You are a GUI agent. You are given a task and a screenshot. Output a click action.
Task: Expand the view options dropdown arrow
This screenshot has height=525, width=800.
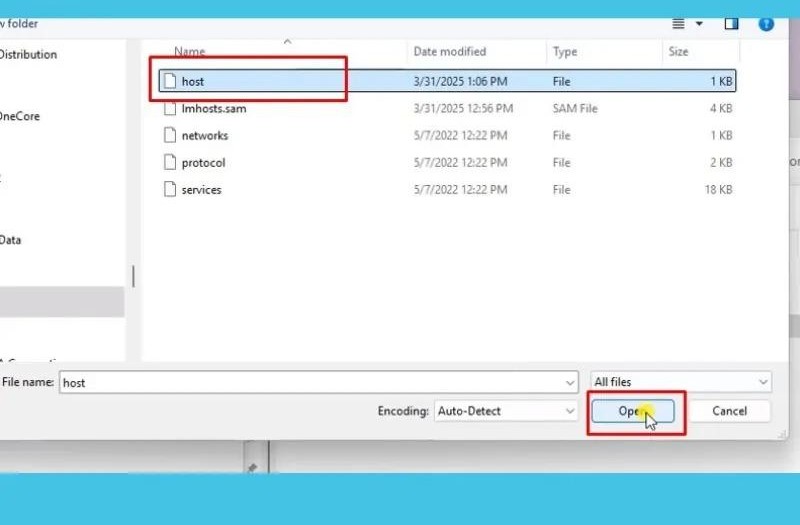[699, 24]
